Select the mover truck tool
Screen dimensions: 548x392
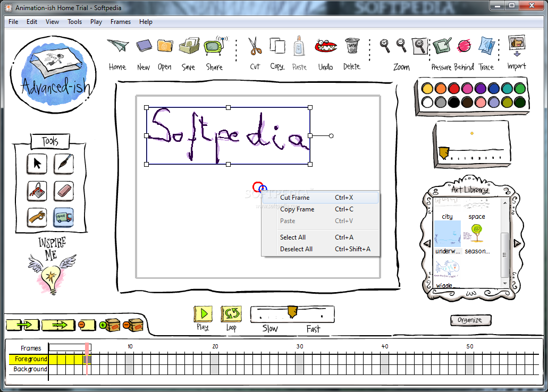[x=64, y=217]
